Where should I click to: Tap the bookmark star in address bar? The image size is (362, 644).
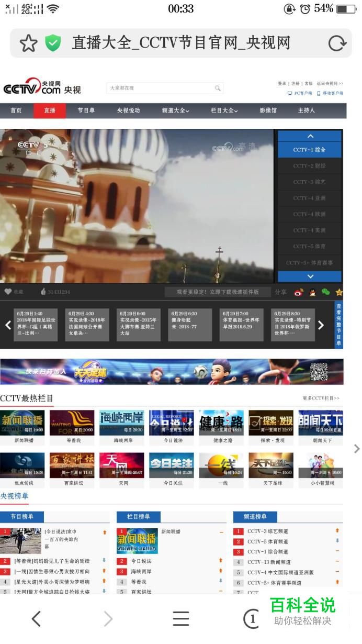[x=28, y=43]
